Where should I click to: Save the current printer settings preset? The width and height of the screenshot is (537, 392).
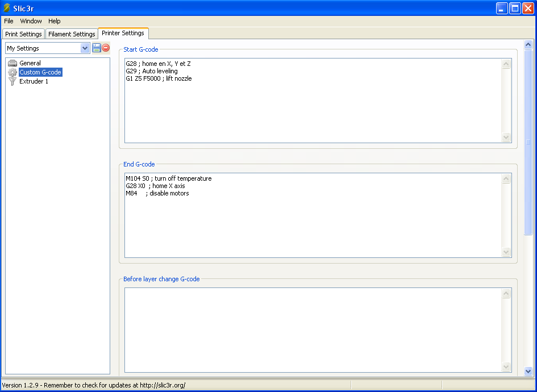(x=97, y=48)
